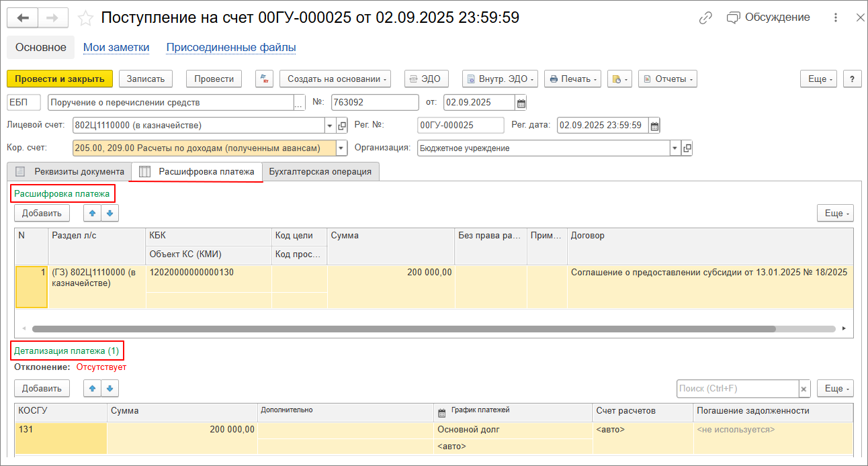Copy the document link via chain icon
Viewport: 868px width, 466px height.
705,18
